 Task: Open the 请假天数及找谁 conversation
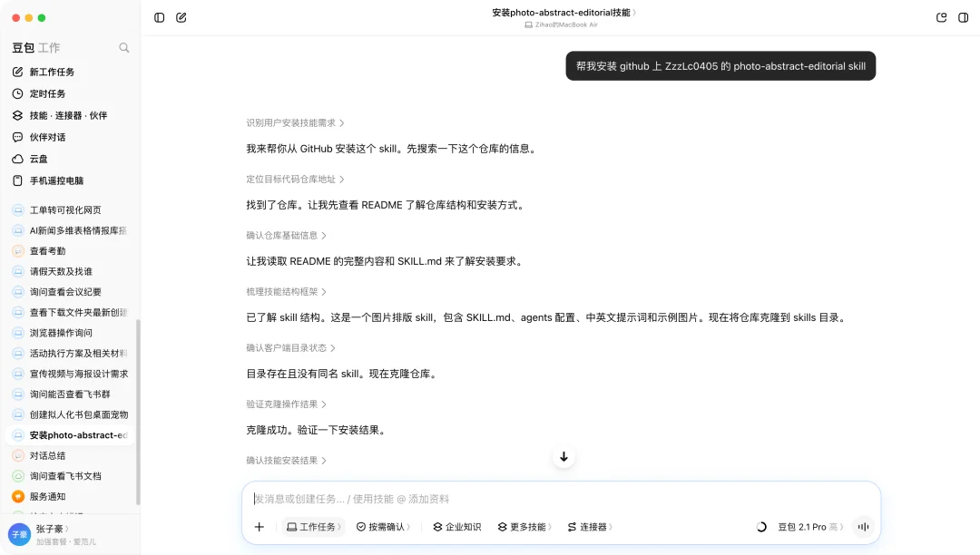pos(70,271)
